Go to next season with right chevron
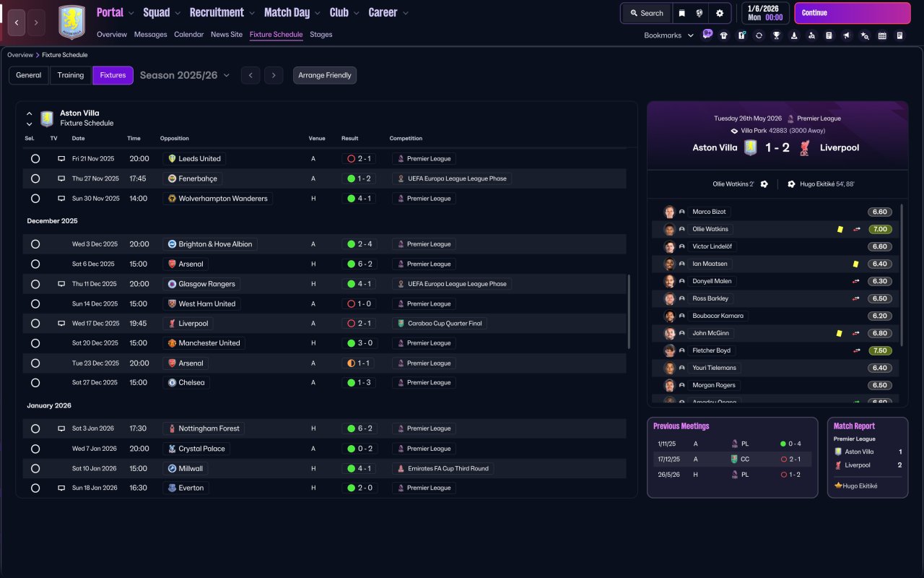The width and height of the screenshot is (924, 578). pos(274,75)
